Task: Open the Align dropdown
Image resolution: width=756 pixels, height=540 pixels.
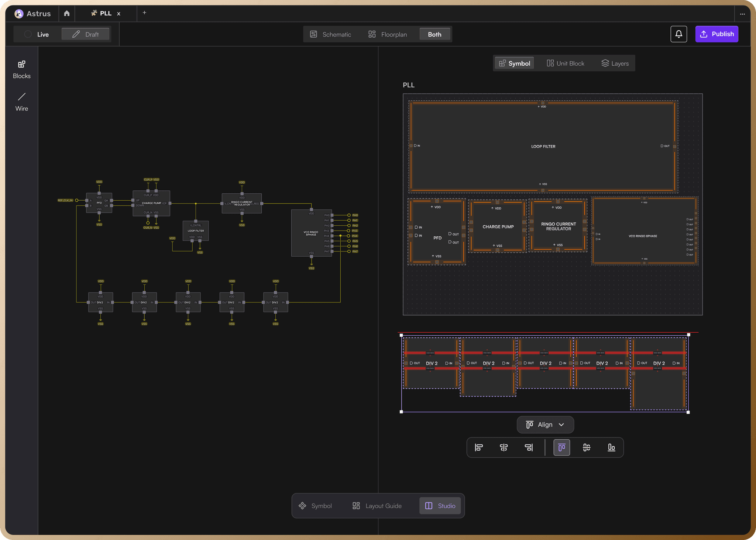Action: tap(545, 425)
